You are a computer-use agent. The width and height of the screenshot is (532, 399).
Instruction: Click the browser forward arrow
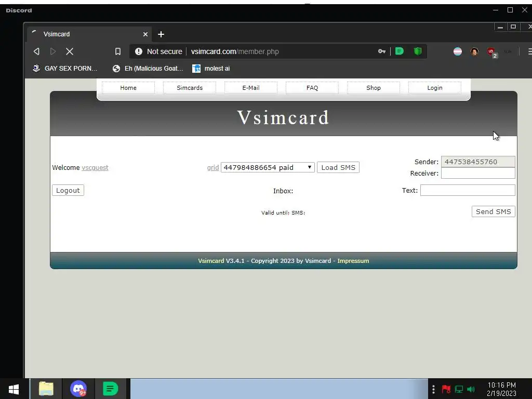point(53,51)
